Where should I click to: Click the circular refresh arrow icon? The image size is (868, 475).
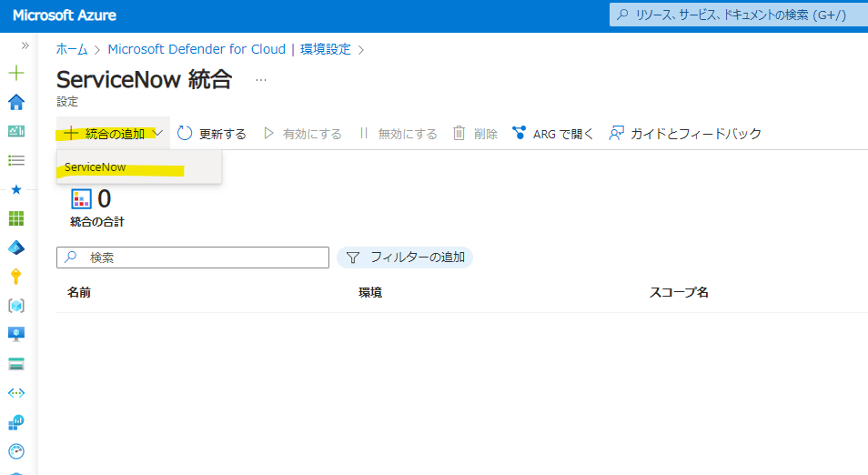185,134
